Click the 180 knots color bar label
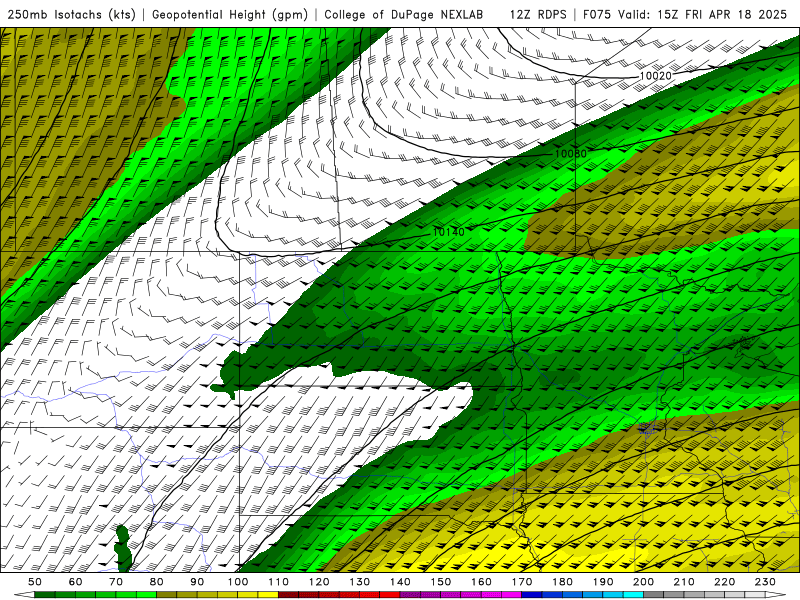 pyautogui.click(x=562, y=582)
